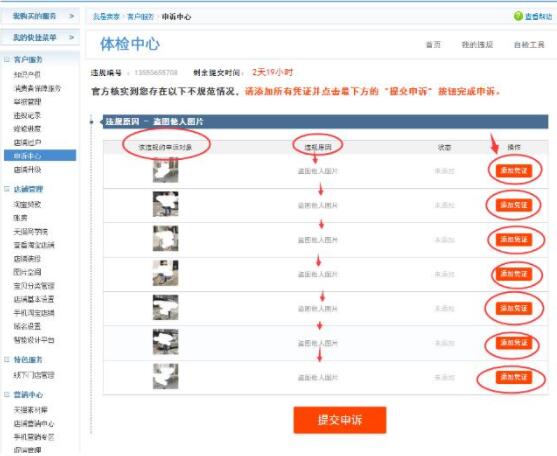The height and width of the screenshot is (456, 557).
Task: Toggle the 特色服务 section collapse icon
Action: [x=7, y=360]
